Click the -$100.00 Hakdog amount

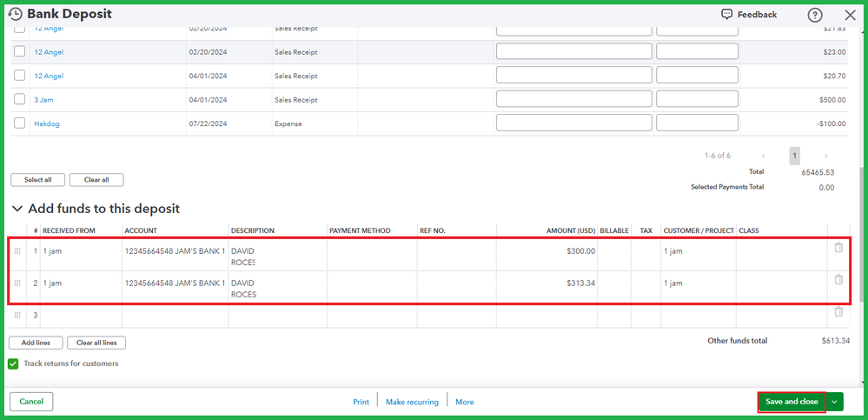click(x=831, y=123)
